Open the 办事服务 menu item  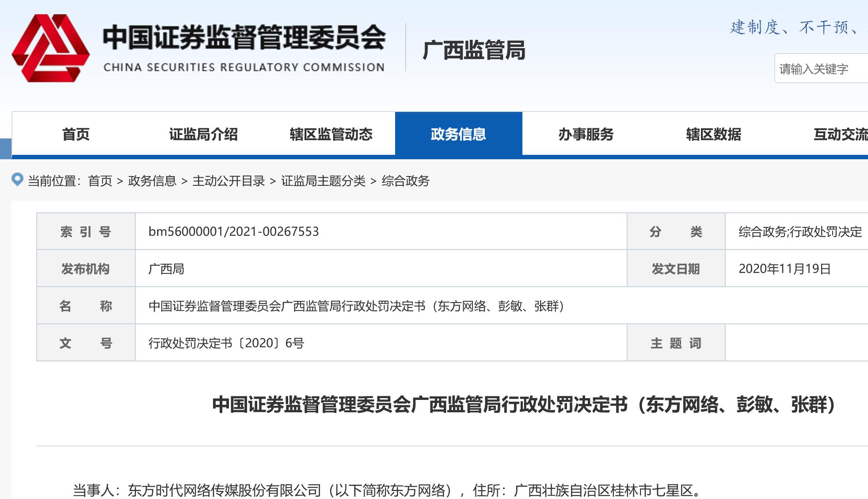tap(586, 134)
